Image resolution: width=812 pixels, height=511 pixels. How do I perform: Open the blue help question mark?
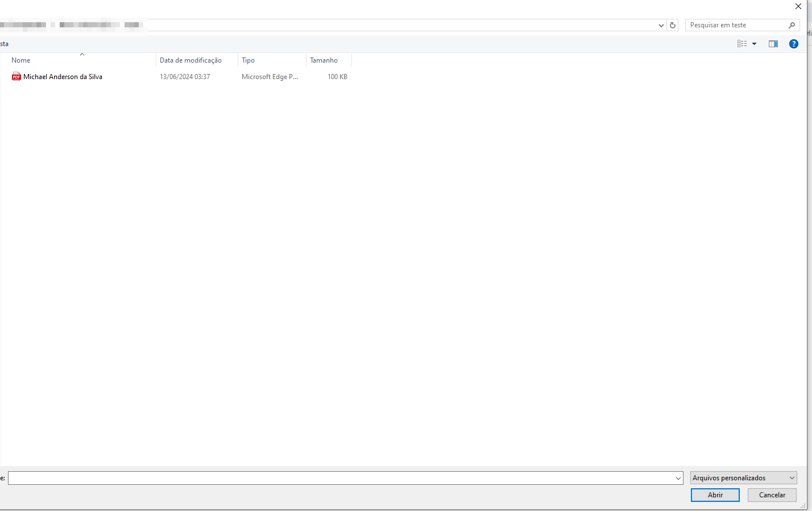[x=794, y=44]
